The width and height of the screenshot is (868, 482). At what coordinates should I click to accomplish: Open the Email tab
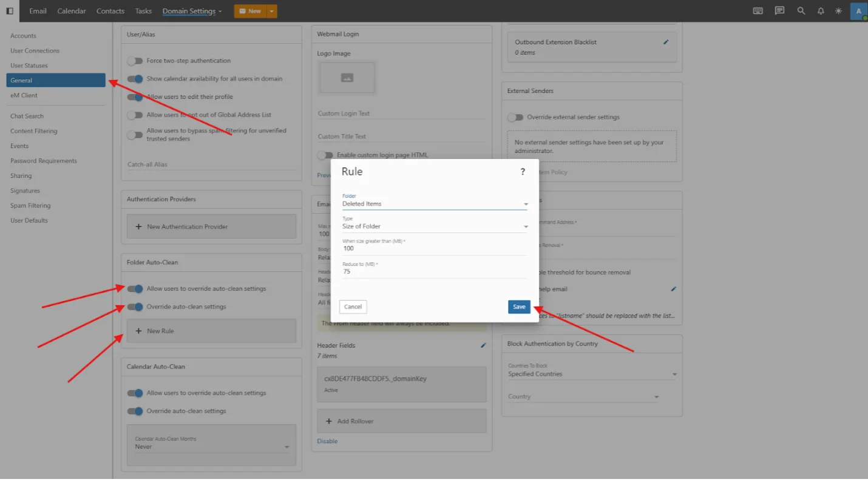pos(38,11)
